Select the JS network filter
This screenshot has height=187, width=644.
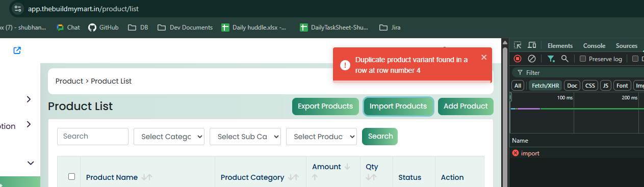(605, 86)
